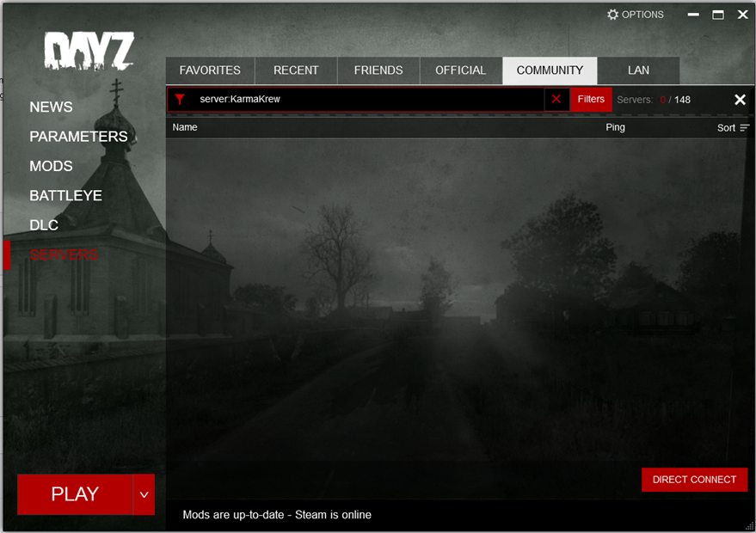The width and height of the screenshot is (756, 533).
Task: Open the Sort menu icon
Action: point(745,128)
